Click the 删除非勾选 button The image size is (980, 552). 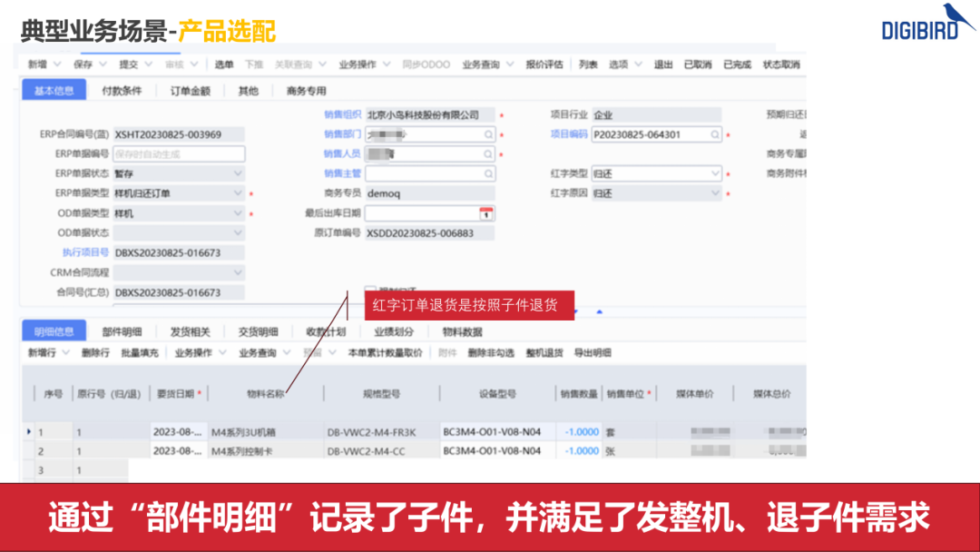pos(491,352)
